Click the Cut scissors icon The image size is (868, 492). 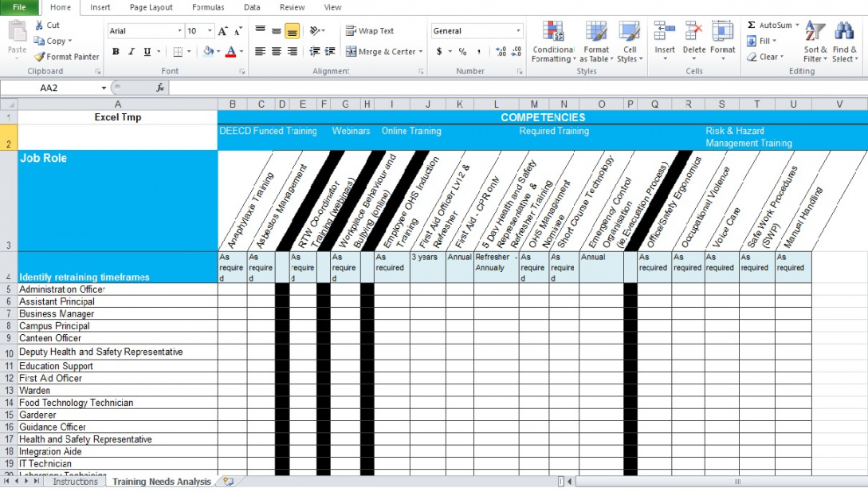point(40,26)
